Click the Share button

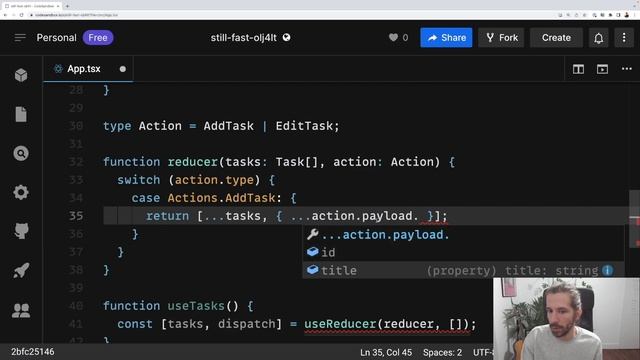click(446, 38)
